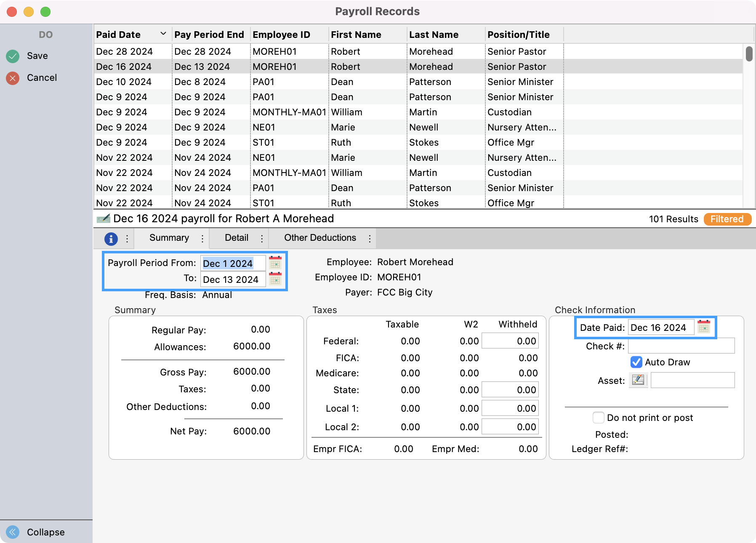756x543 pixels.
Task: Switch to the Other Deductions tab
Action: point(320,238)
